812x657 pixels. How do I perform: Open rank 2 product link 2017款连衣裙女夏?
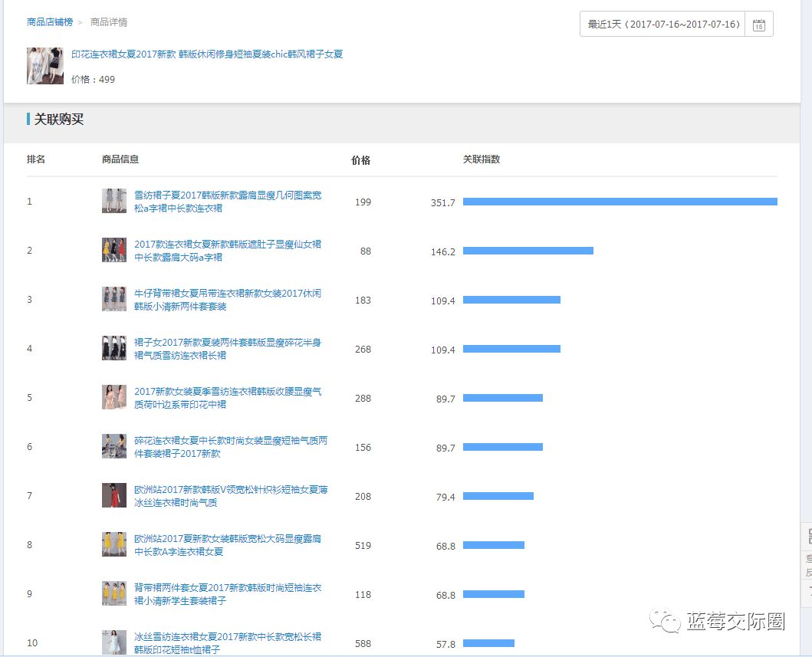pyautogui.click(x=228, y=251)
